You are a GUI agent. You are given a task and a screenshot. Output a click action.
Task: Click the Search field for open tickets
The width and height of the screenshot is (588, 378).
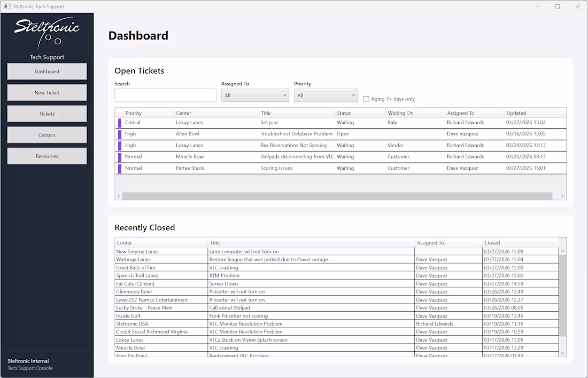point(165,95)
